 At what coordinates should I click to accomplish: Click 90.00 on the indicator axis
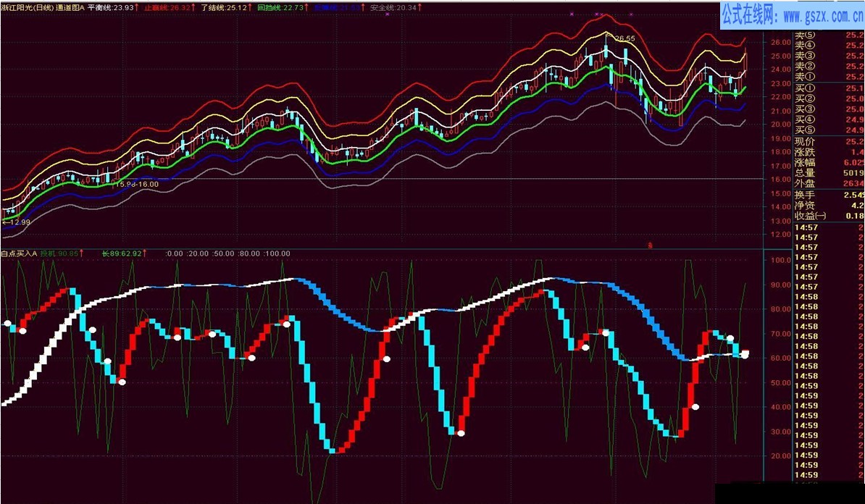[781, 285]
